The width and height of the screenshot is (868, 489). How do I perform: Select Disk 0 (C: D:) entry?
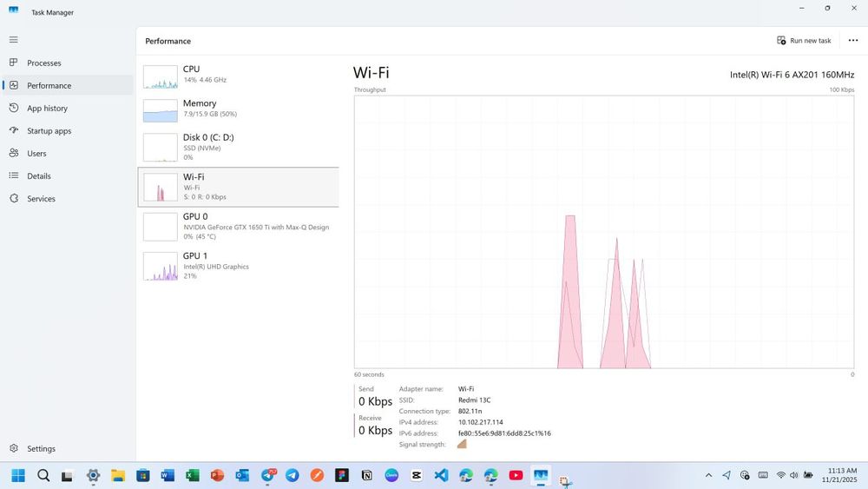point(238,147)
